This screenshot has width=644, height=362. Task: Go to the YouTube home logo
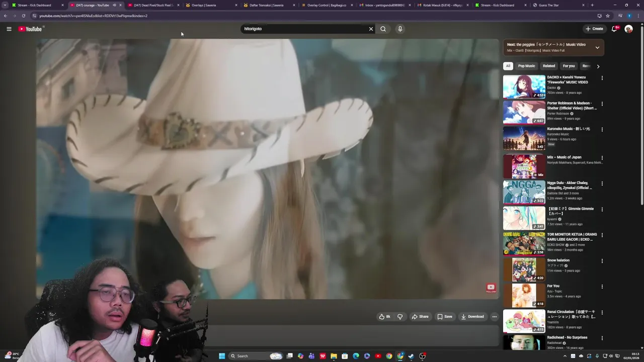30,29
